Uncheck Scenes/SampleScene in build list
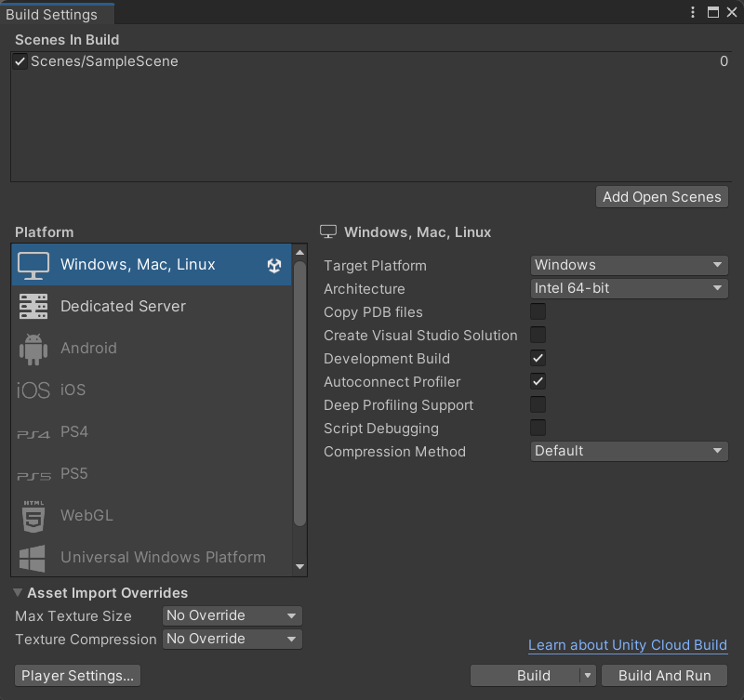This screenshot has height=700, width=744. point(20,61)
